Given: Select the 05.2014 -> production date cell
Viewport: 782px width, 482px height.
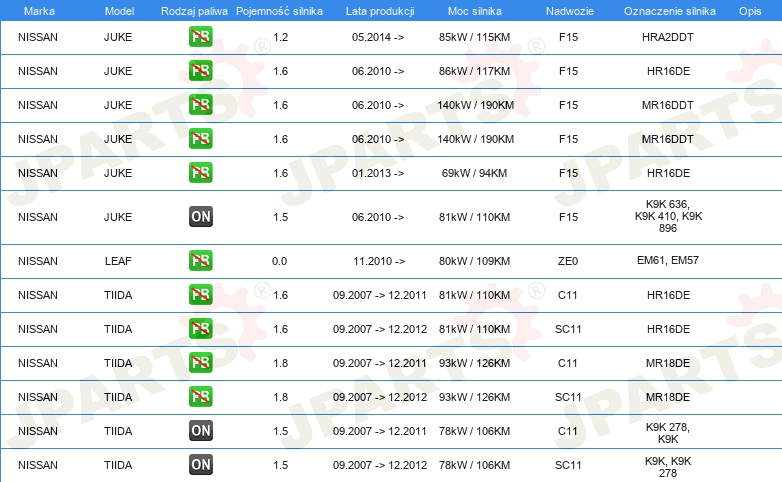Looking at the screenshot, I should pyautogui.click(x=378, y=37).
